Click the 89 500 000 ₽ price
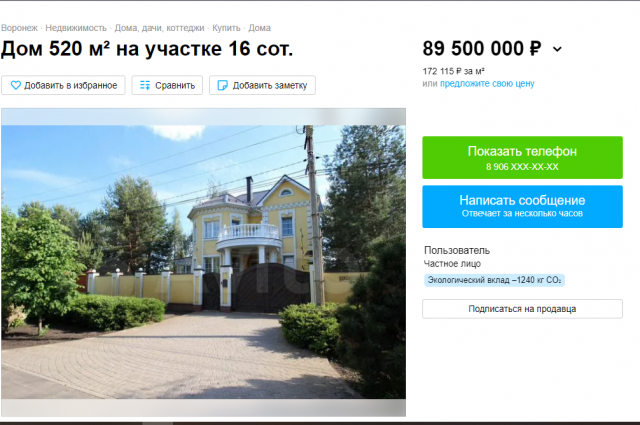The width and height of the screenshot is (640, 425). click(482, 49)
